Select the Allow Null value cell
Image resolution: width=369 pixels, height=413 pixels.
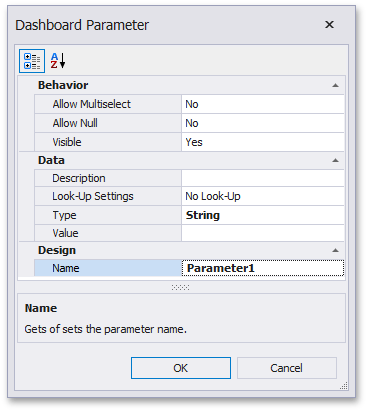pos(263,123)
